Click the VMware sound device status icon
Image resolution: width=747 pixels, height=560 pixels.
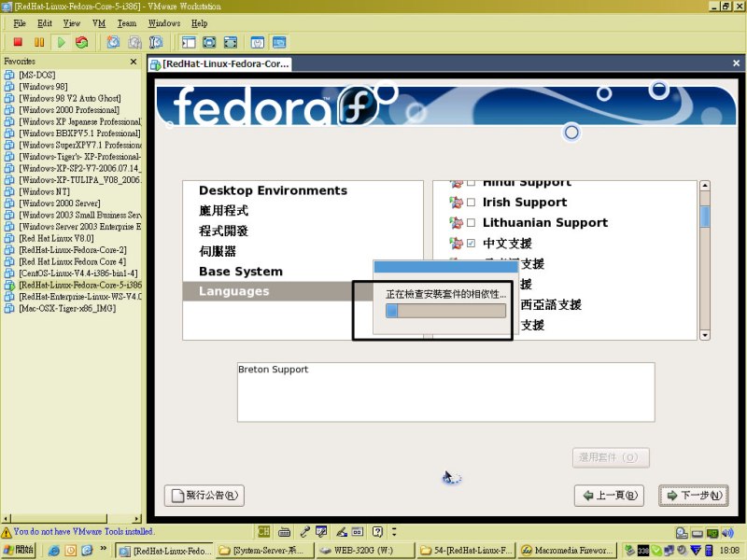click(728, 533)
